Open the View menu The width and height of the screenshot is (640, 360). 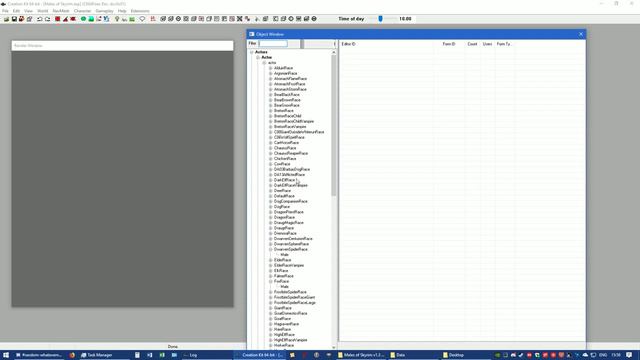pyautogui.click(x=28, y=11)
